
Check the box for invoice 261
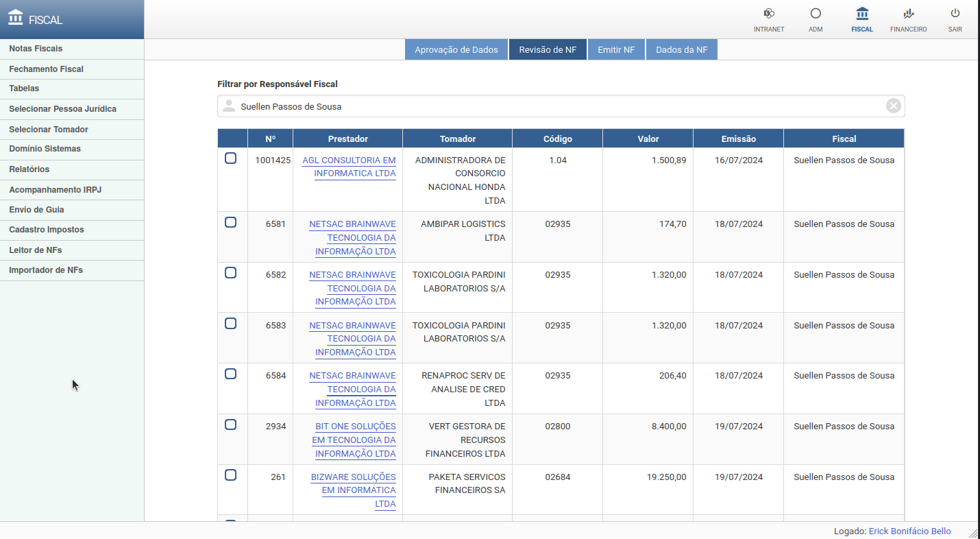pos(231,475)
